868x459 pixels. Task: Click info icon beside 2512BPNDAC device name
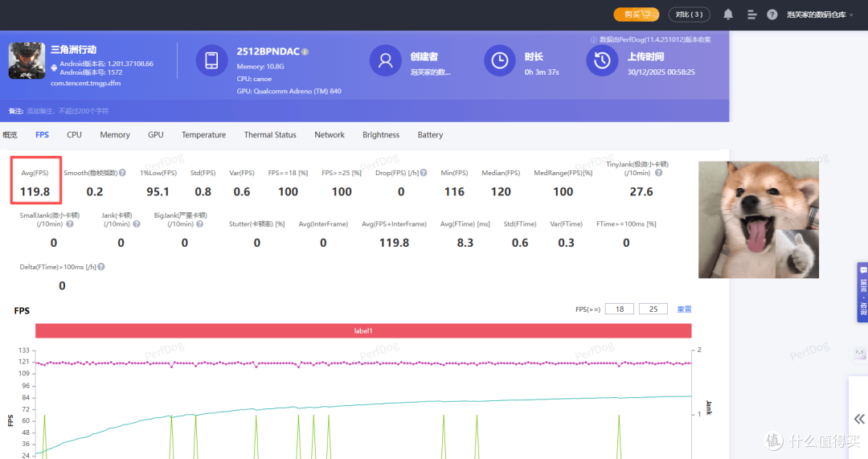(305, 51)
